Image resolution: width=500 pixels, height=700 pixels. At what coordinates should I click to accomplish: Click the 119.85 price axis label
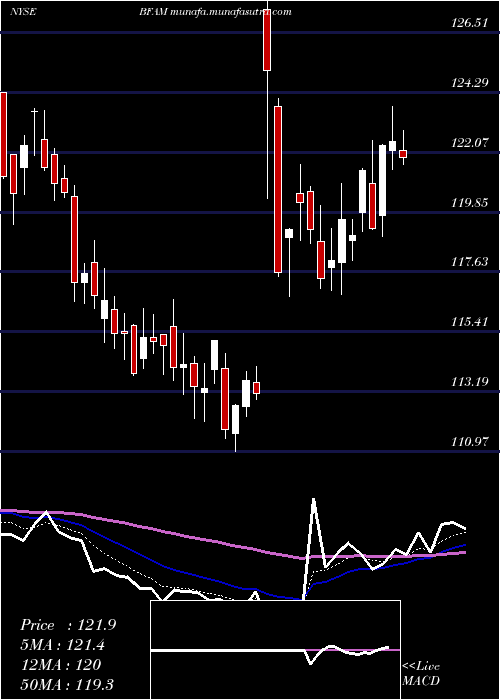click(x=470, y=202)
